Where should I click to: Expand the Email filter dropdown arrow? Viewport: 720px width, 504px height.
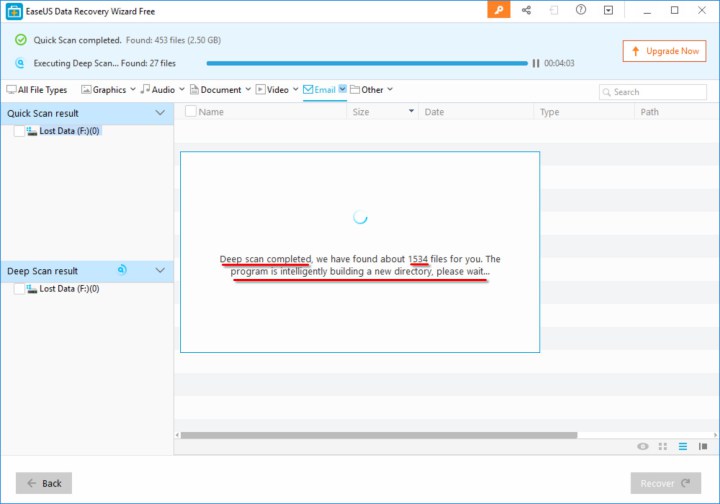click(343, 90)
